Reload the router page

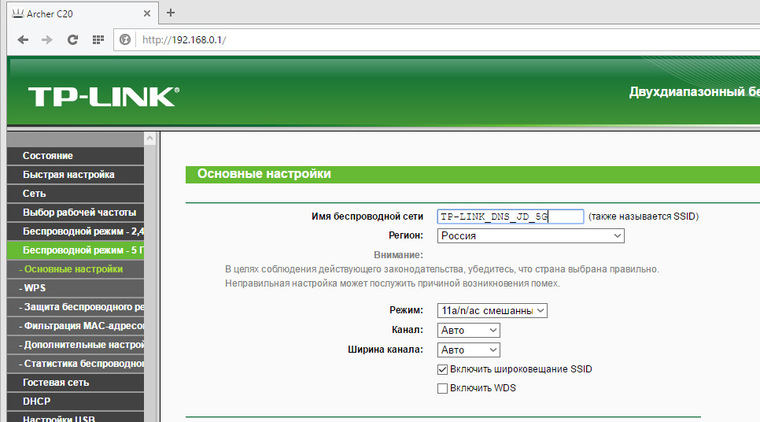(73, 40)
